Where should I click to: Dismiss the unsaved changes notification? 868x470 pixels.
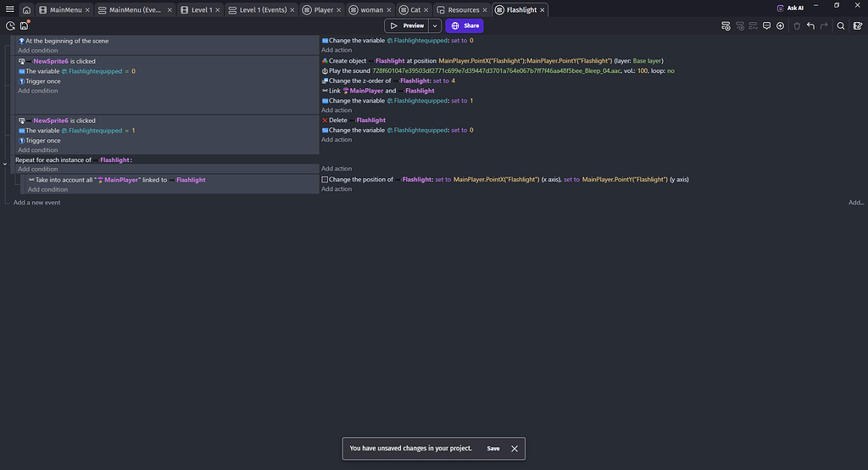click(515, 449)
